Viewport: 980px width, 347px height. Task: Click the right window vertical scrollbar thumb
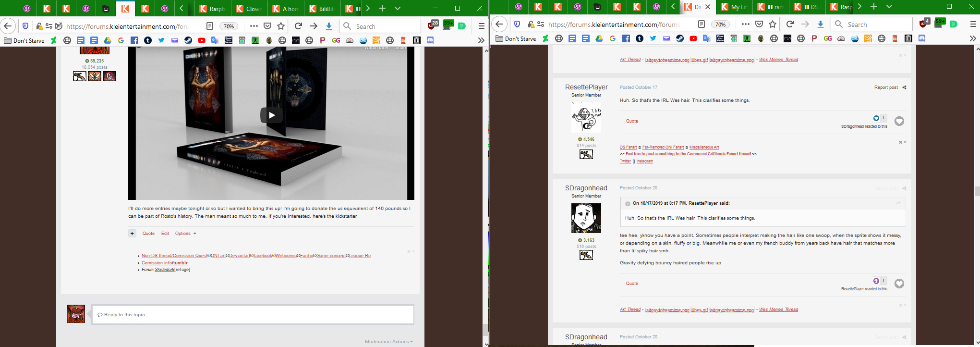click(x=977, y=191)
